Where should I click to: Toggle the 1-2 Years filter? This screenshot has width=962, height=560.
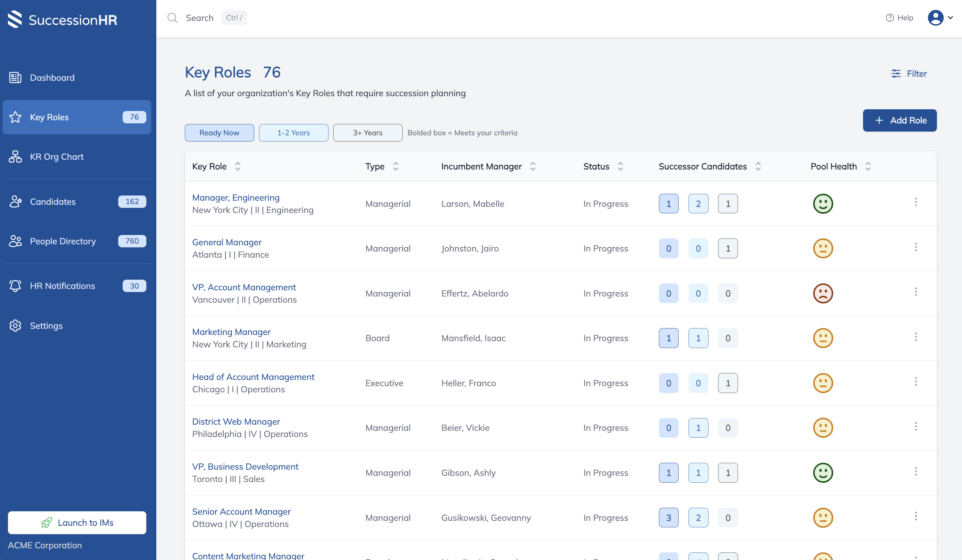(293, 133)
